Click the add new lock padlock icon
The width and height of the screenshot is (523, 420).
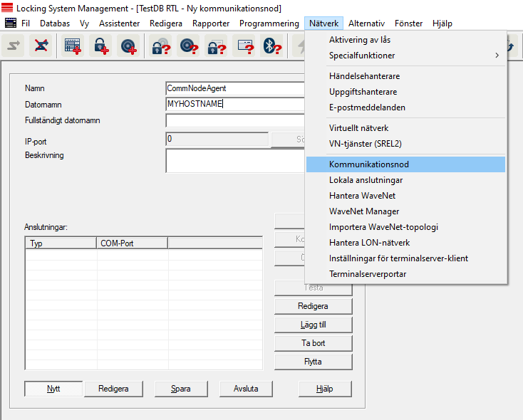tap(100, 46)
